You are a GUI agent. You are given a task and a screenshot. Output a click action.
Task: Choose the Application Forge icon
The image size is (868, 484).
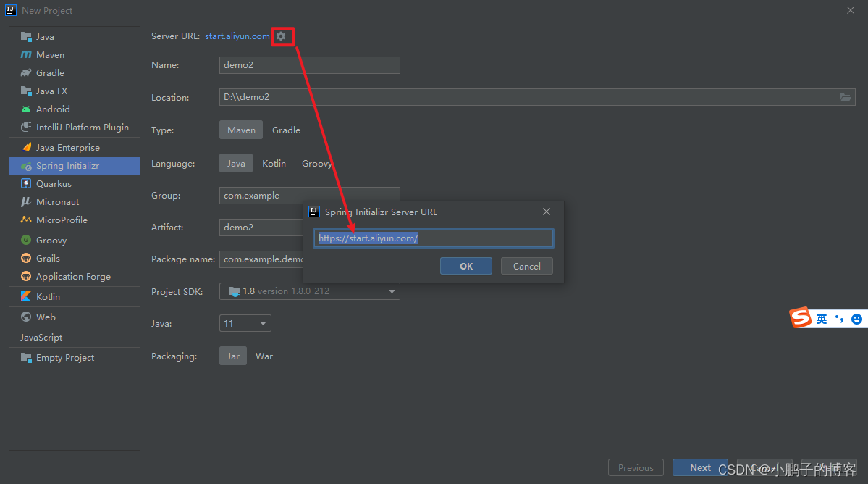[x=26, y=276]
